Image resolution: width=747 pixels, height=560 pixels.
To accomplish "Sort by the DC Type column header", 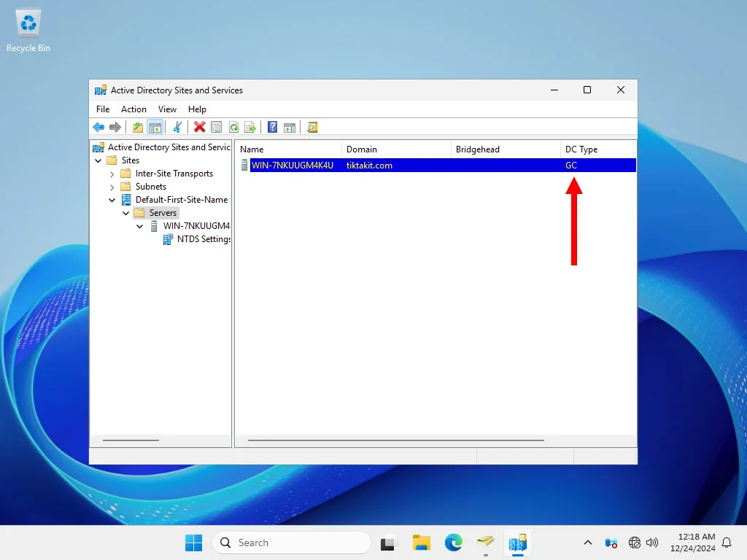I will 581,149.
